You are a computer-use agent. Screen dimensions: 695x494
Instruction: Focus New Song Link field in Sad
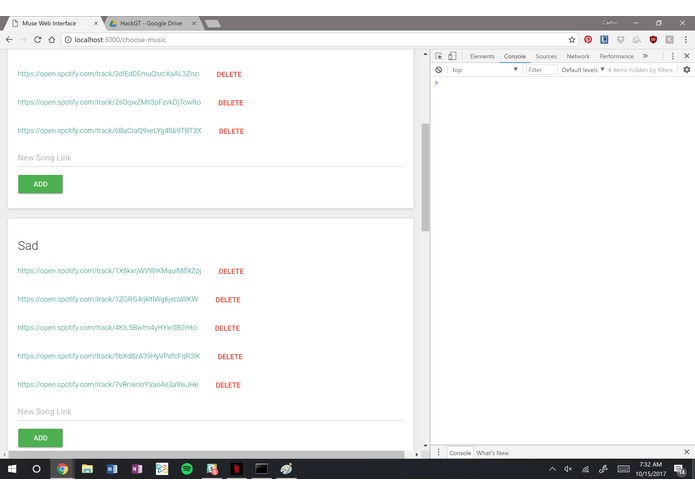[x=211, y=412]
